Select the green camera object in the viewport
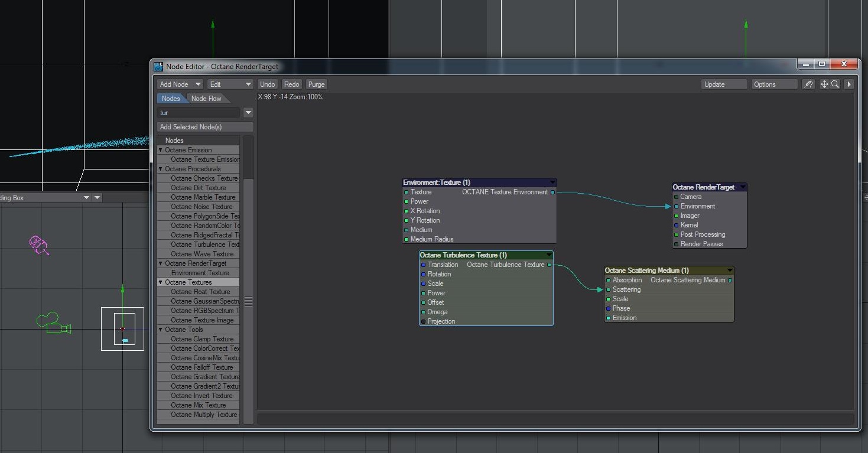Image resolution: width=868 pixels, height=453 pixels. coord(53,323)
